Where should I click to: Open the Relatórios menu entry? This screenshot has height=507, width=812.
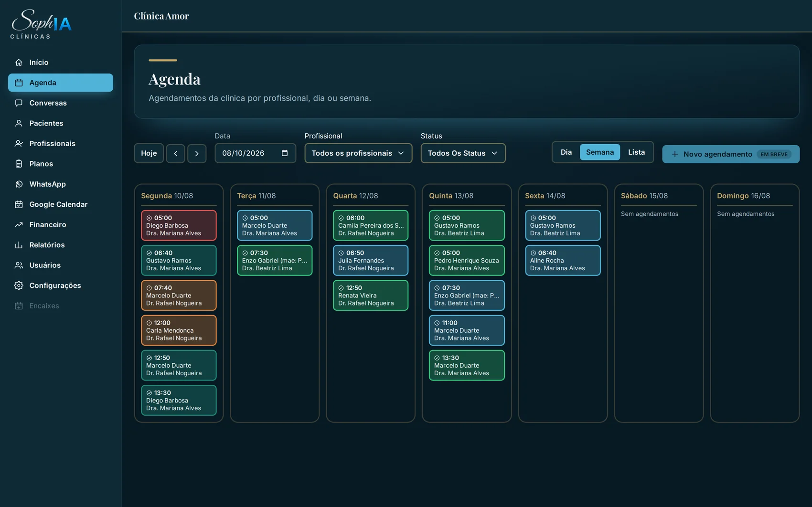61,245
